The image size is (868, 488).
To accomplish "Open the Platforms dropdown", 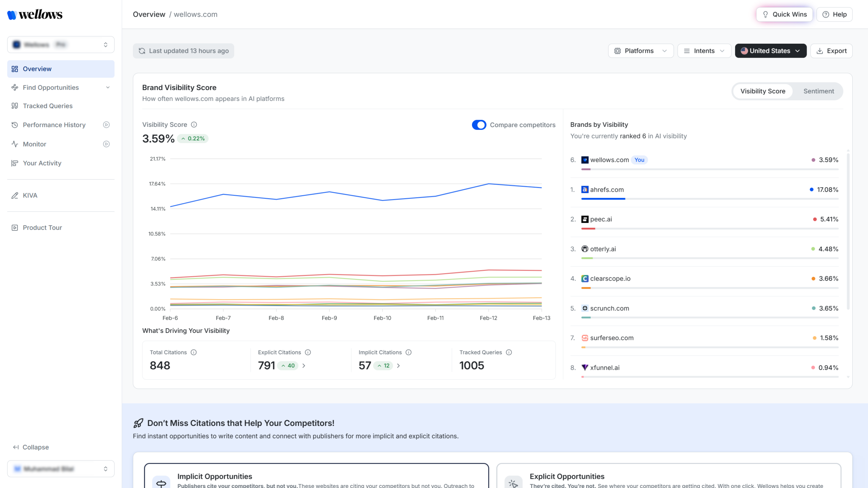I will tap(640, 50).
